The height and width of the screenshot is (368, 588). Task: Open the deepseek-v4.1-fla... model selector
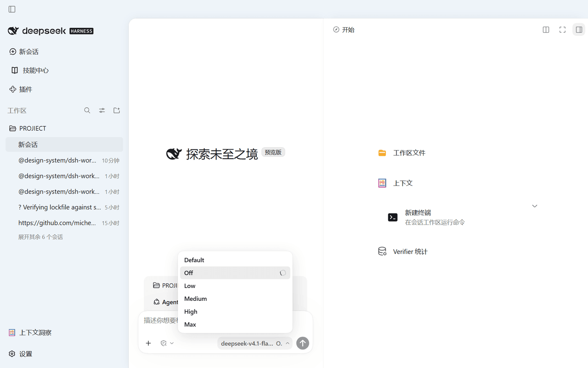coord(255,343)
